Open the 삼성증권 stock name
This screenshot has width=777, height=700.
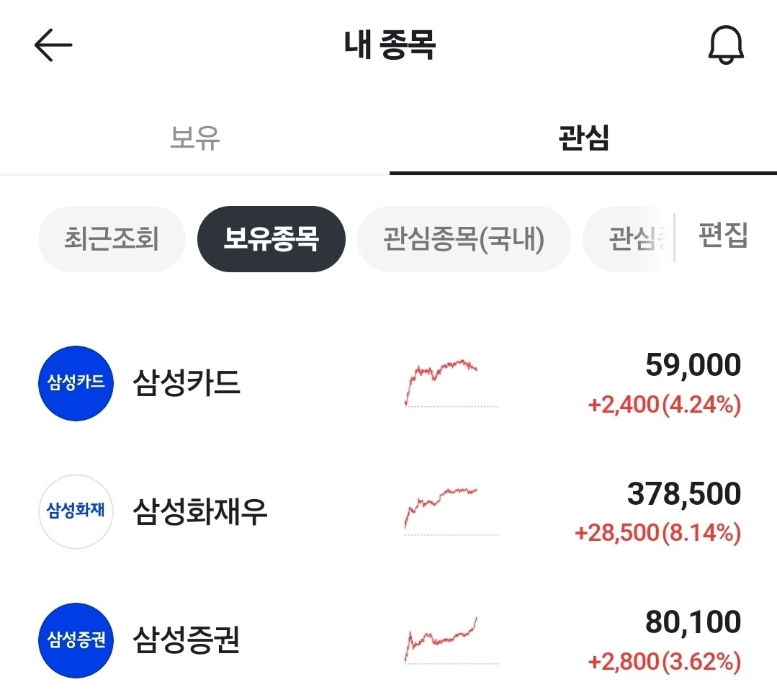click(187, 640)
